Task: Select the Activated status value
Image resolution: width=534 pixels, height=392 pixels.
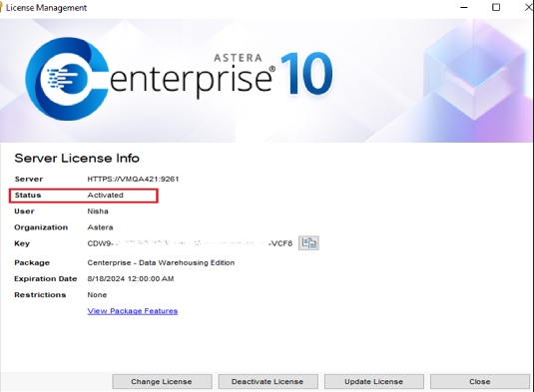Action: [x=105, y=196]
